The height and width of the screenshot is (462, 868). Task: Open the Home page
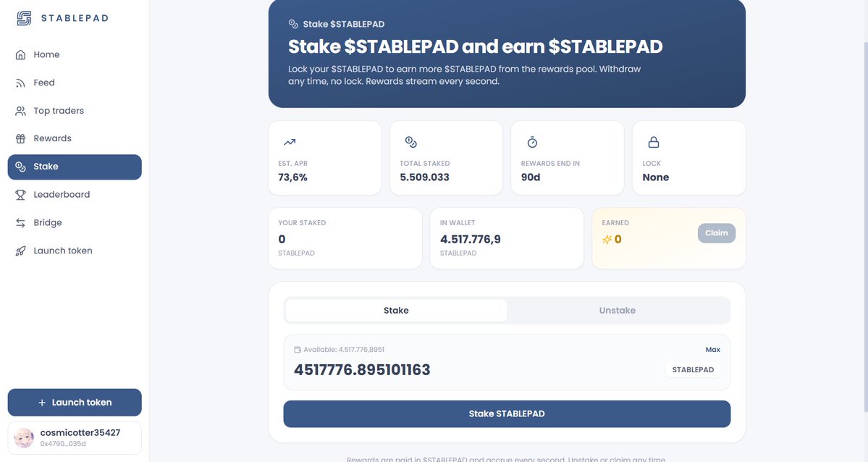click(75, 54)
